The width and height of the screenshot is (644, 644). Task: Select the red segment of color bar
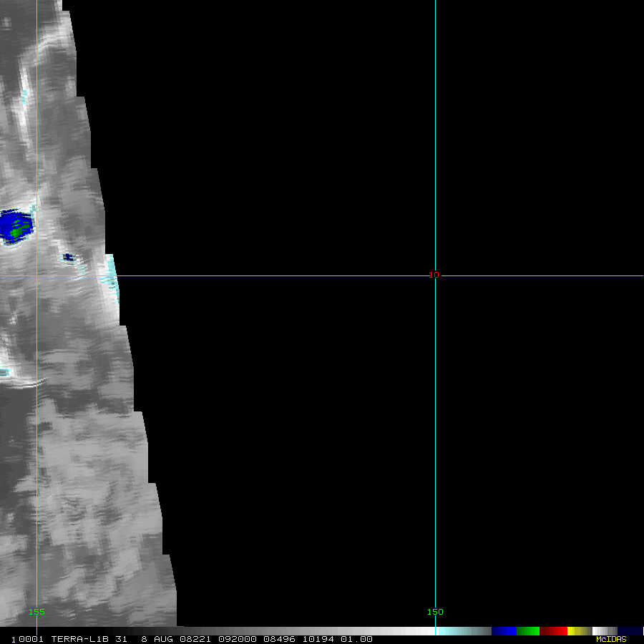click(554, 631)
